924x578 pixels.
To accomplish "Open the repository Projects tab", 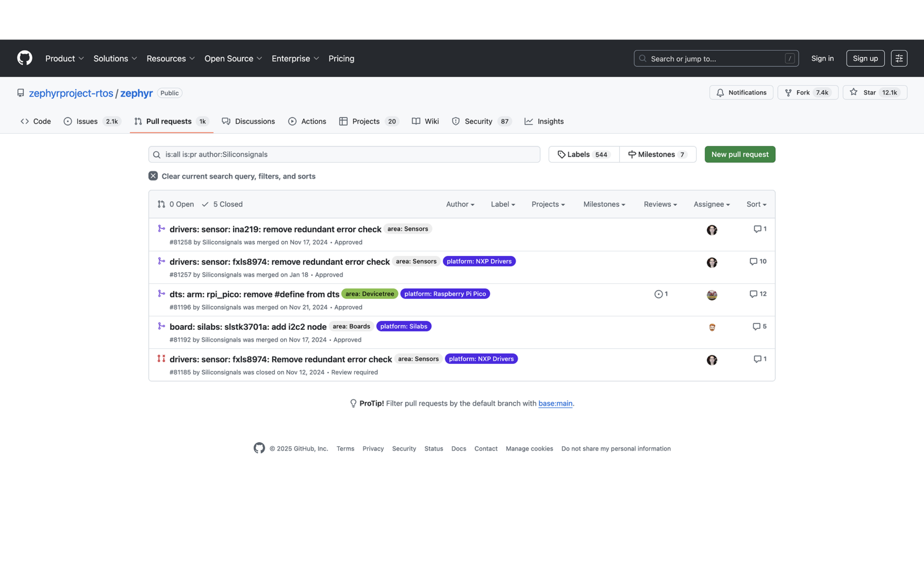I will (368, 121).
